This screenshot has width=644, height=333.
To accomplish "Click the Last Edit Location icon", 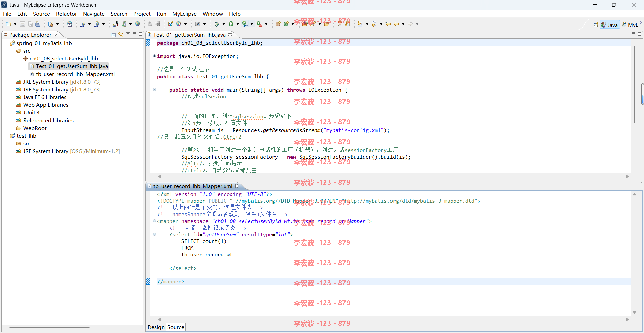I will click(x=388, y=24).
